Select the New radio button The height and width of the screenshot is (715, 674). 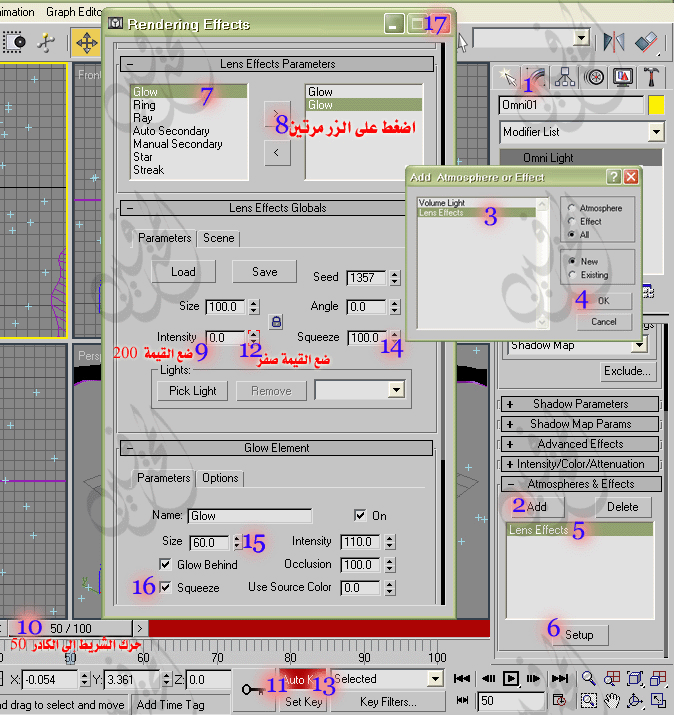[x=572, y=261]
